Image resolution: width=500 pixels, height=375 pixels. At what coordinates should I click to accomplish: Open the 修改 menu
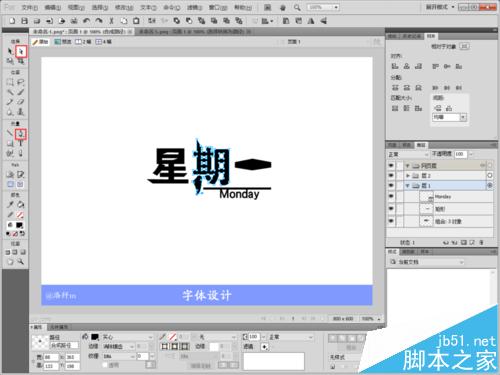(x=124, y=7)
